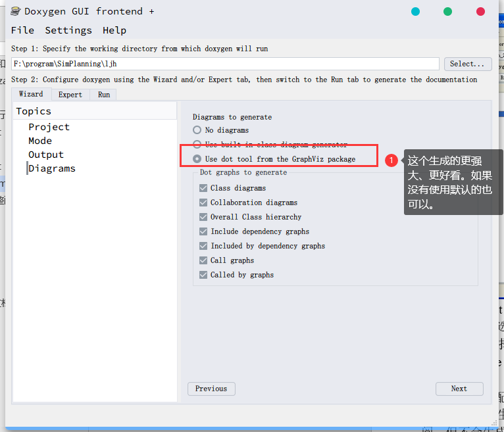
Task: Switch to the Wizard tab
Action: 31,94
